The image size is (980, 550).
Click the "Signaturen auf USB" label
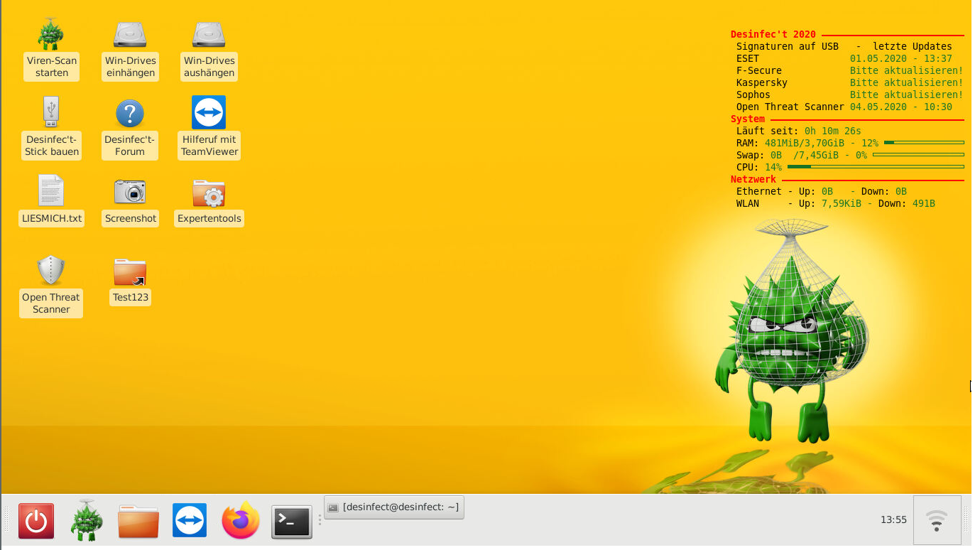(788, 46)
